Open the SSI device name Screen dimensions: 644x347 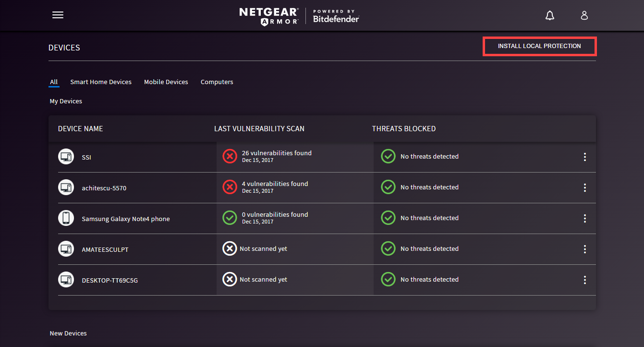coord(86,157)
